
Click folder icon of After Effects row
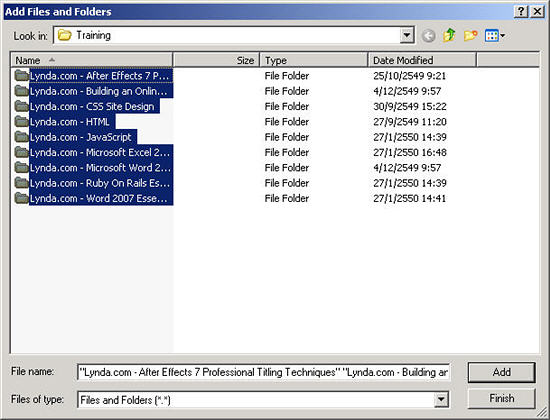(22, 75)
